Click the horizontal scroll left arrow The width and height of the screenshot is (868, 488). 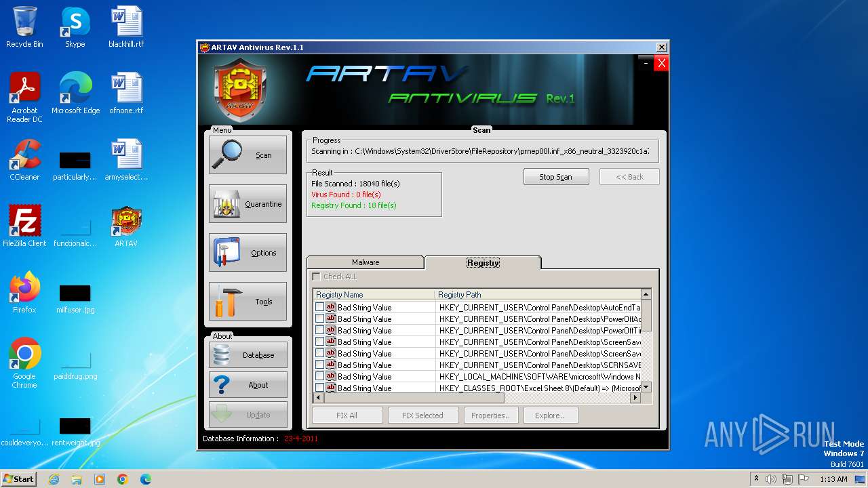(x=319, y=398)
